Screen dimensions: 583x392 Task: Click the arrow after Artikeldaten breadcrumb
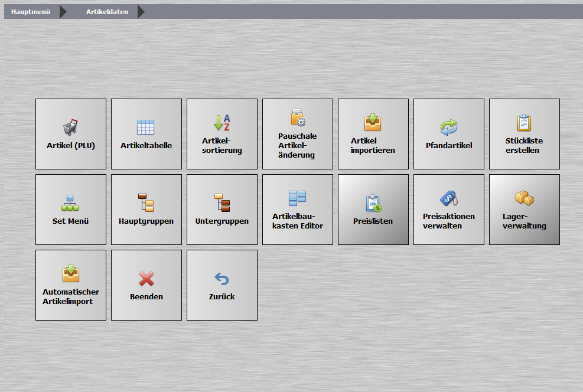point(141,12)
